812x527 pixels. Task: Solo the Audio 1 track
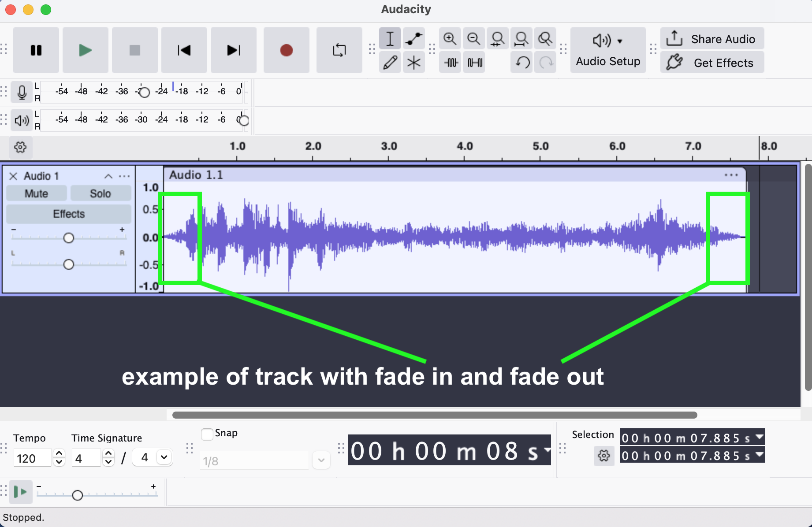pyautogui.click(x=101, y=193)
